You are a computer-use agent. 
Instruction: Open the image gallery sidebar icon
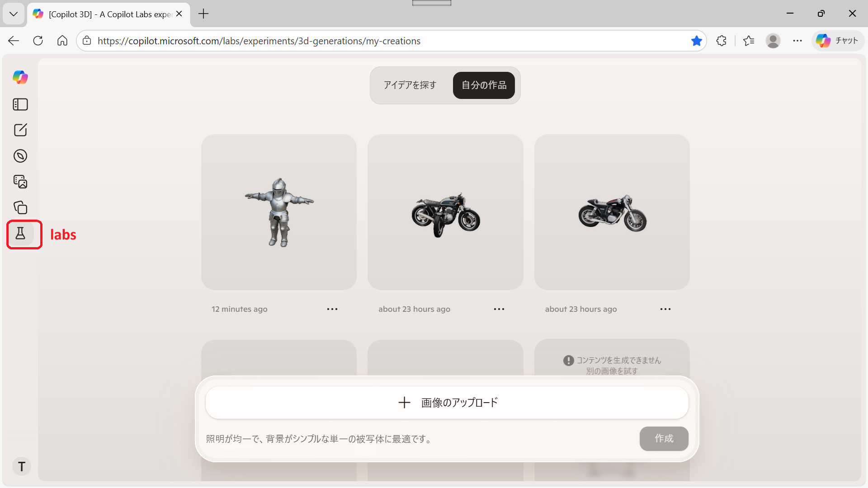[20, 182]
